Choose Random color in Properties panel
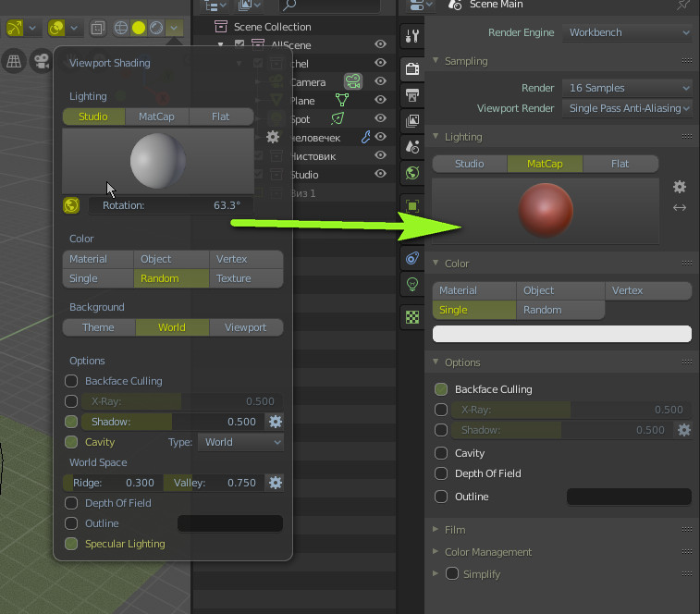This screenshot has width=700, height=614. coord(560,310)
